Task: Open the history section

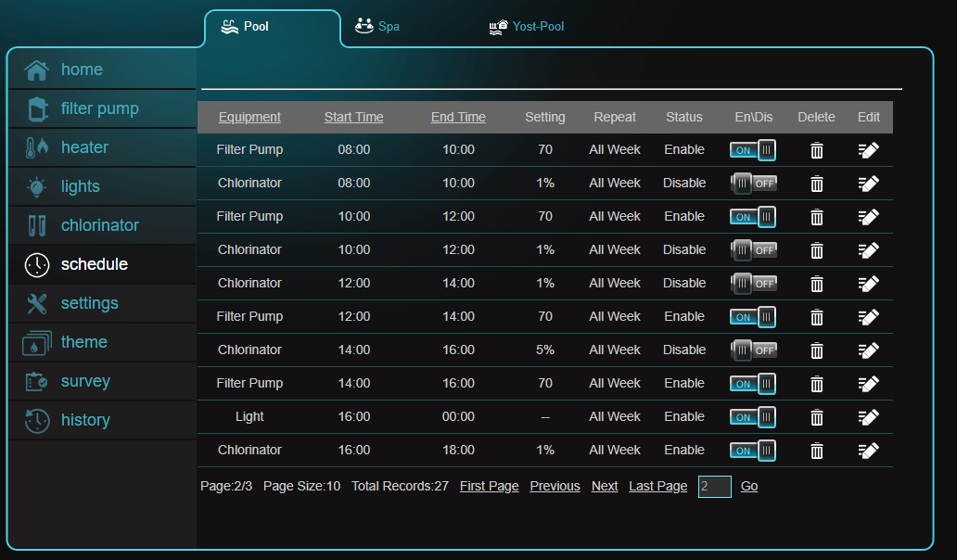Action: pos(102,420)
